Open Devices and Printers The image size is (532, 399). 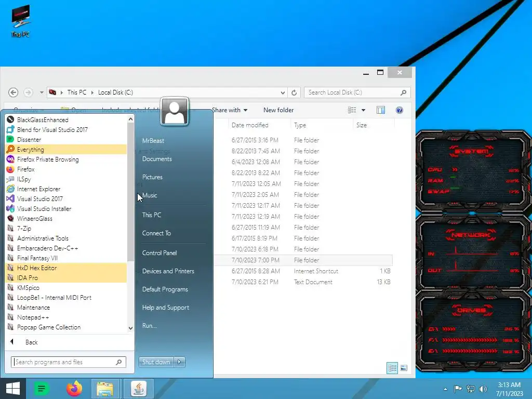[168, 271]
